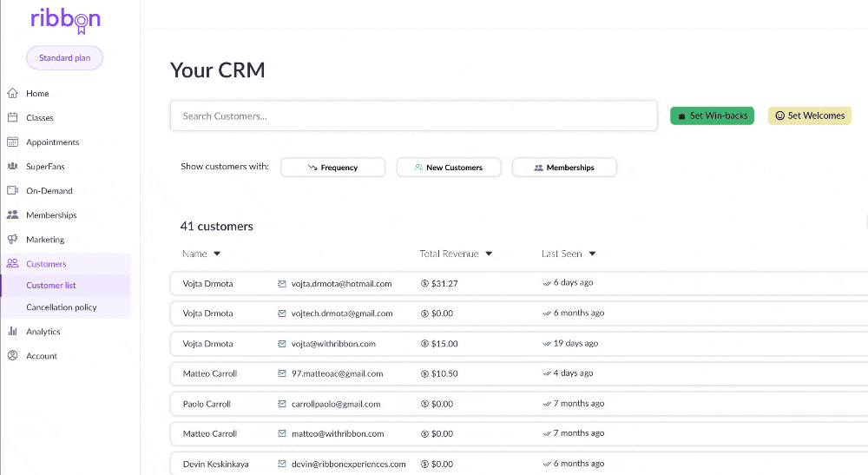Click email matteo@withribbon.com
This screenshot has width=868, height=475.
pyautogui.click(x=338, y=434)
